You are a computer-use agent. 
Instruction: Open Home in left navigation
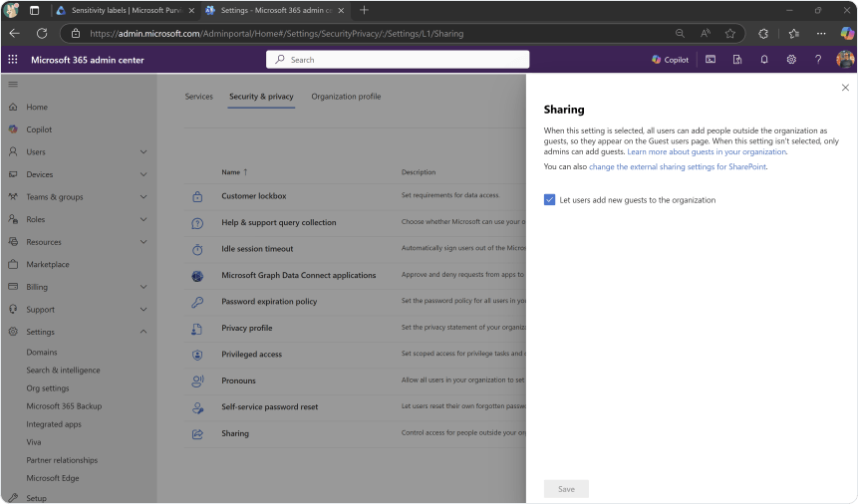tap(37, 107)
